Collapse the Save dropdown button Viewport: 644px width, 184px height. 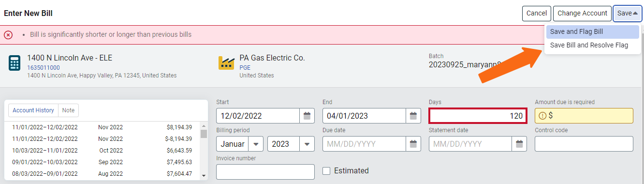(x=628, y=14)
